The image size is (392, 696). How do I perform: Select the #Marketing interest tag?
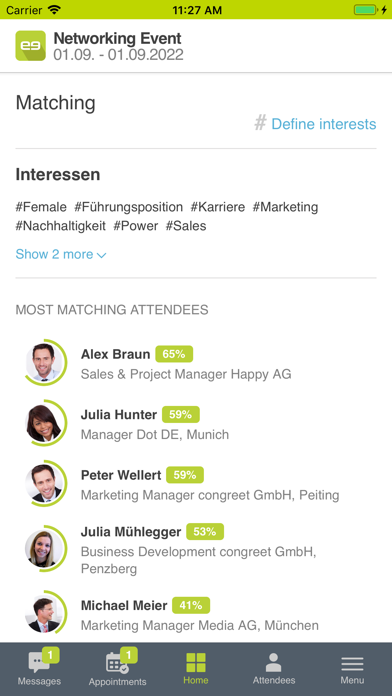(285, 207)
